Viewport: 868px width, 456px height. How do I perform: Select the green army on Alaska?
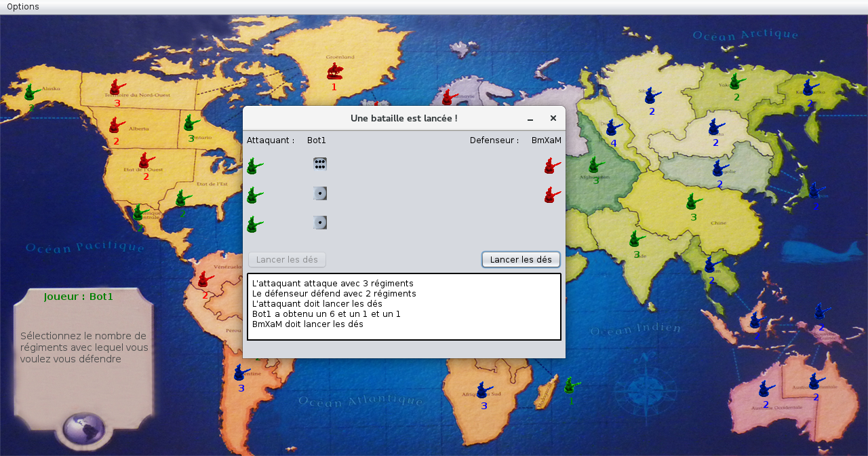(x=31, y=92)
